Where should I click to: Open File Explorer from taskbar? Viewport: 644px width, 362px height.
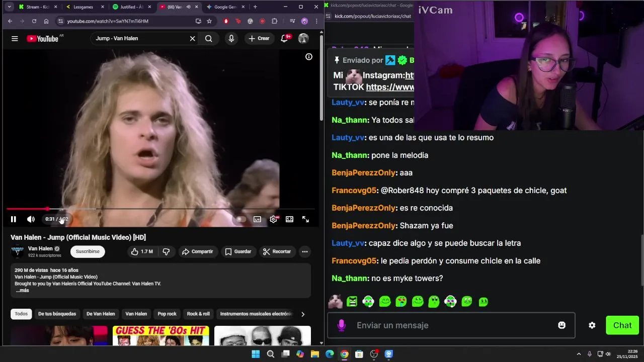click(315, 354)
